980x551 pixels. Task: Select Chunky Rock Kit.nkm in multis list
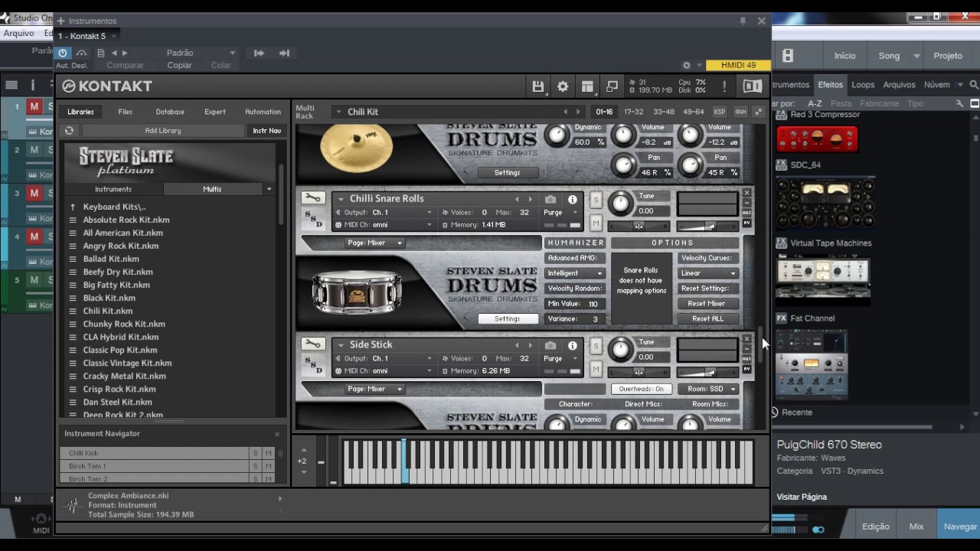pos(124,324)
